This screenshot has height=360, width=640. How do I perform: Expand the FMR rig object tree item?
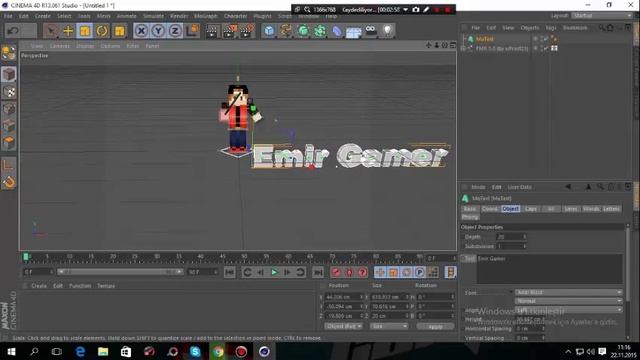(x=463, y=48)
